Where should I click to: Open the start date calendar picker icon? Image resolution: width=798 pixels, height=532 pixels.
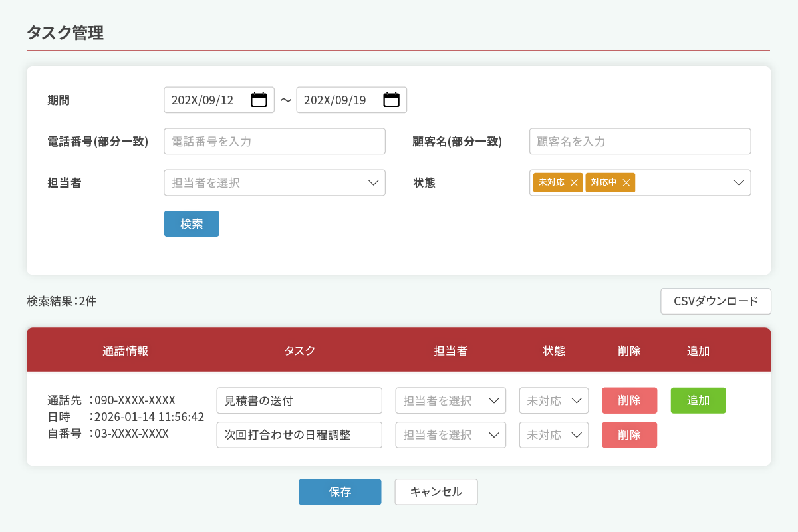tap(259, 100)
